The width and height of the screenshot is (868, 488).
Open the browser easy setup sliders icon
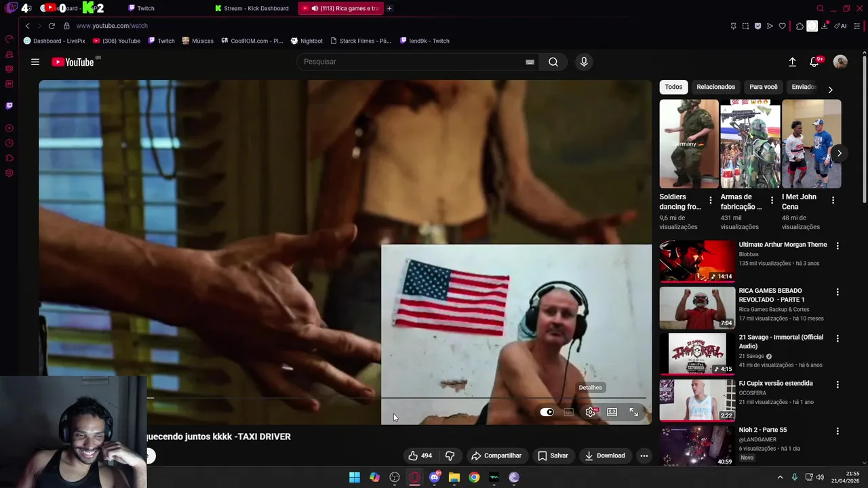click(856, 26)
